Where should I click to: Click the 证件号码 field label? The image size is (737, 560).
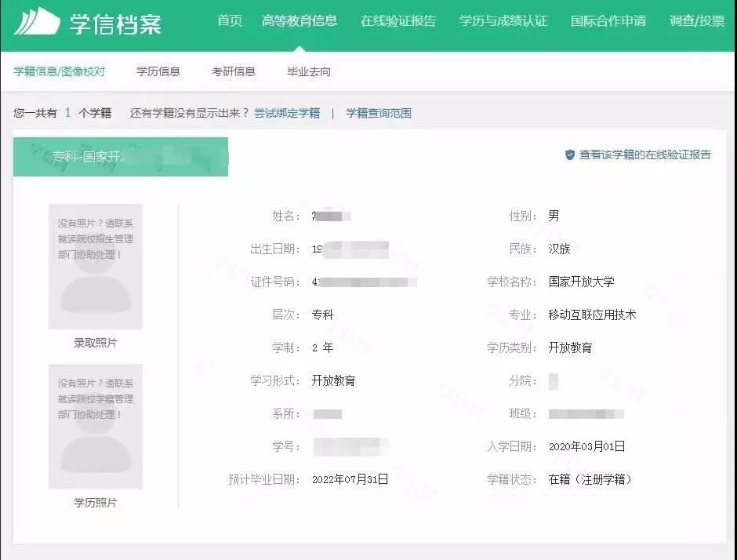coord(275,282)
